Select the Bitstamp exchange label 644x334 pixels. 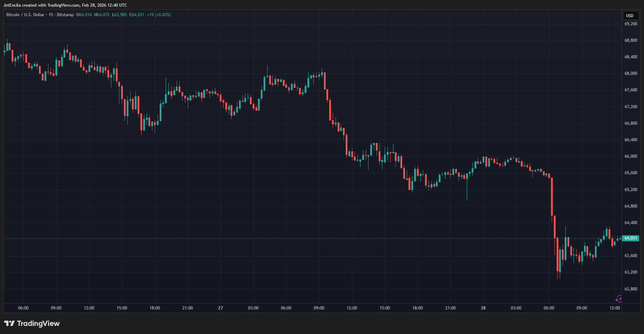(65, 15)
